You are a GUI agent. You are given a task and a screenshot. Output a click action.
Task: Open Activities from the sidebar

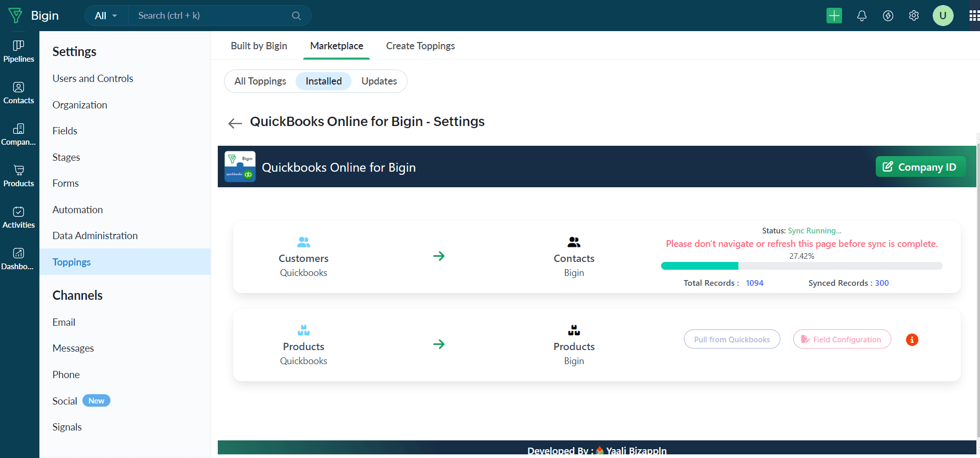[19, 217]
